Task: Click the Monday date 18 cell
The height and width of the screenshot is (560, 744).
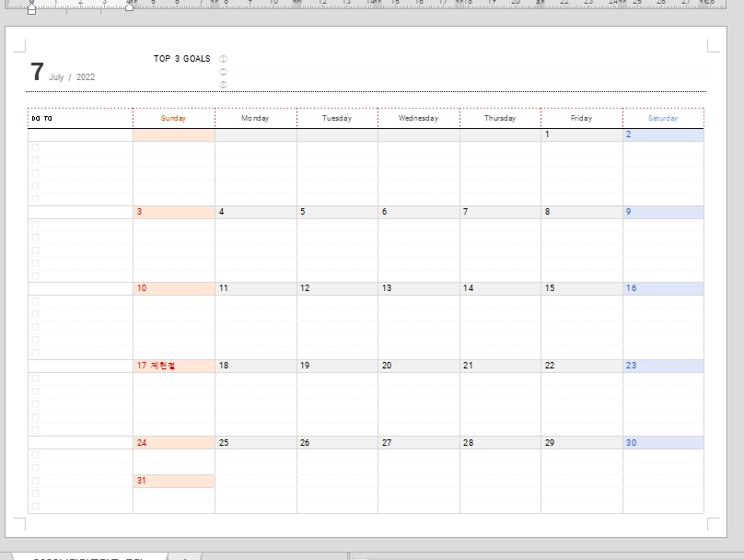Action: [256, 366]
